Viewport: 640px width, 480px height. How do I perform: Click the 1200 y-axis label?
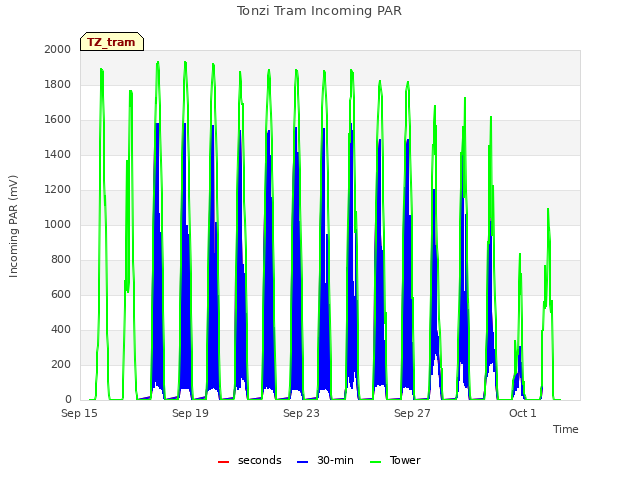(x=58, y=189)
